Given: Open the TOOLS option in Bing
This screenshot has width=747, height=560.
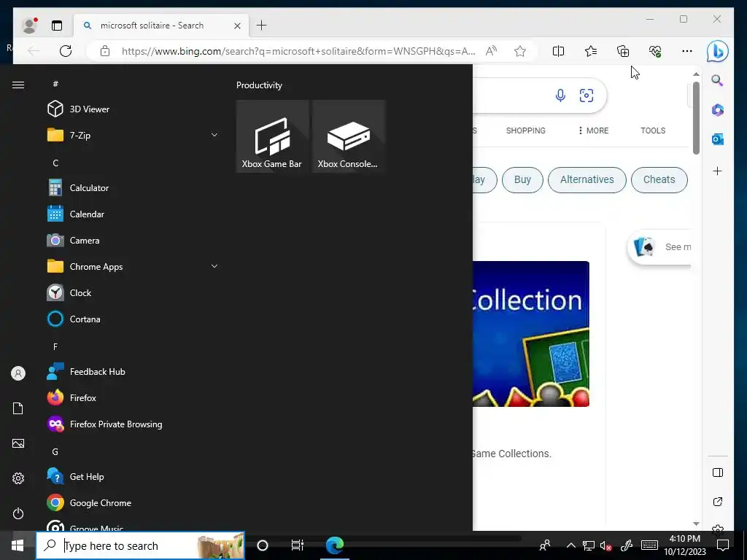Looking at the screenshot, I should 653,131.
